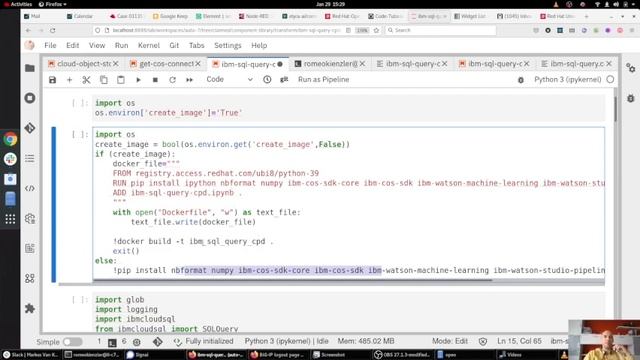Save the notebook with the disk icon
Screen dimensions: 640x360
coord(53,80)
